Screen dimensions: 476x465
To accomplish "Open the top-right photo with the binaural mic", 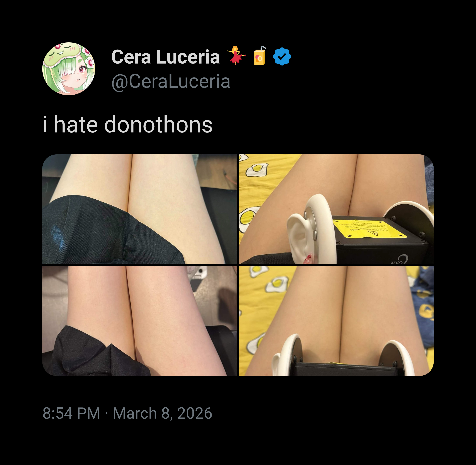I will pyautogui.click(x=336, y=209).
